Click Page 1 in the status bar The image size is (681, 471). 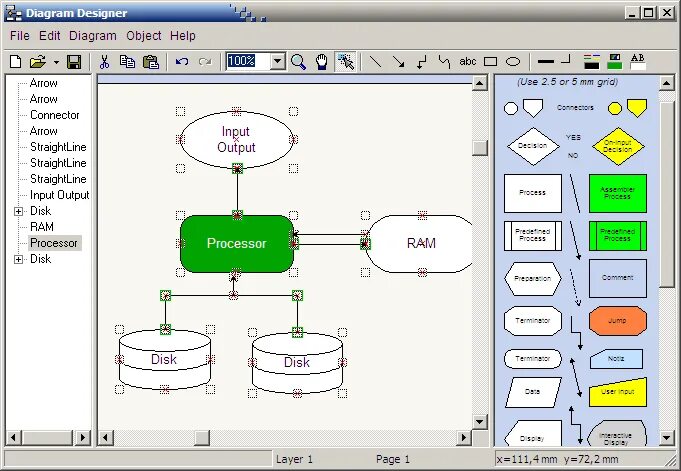393,459
